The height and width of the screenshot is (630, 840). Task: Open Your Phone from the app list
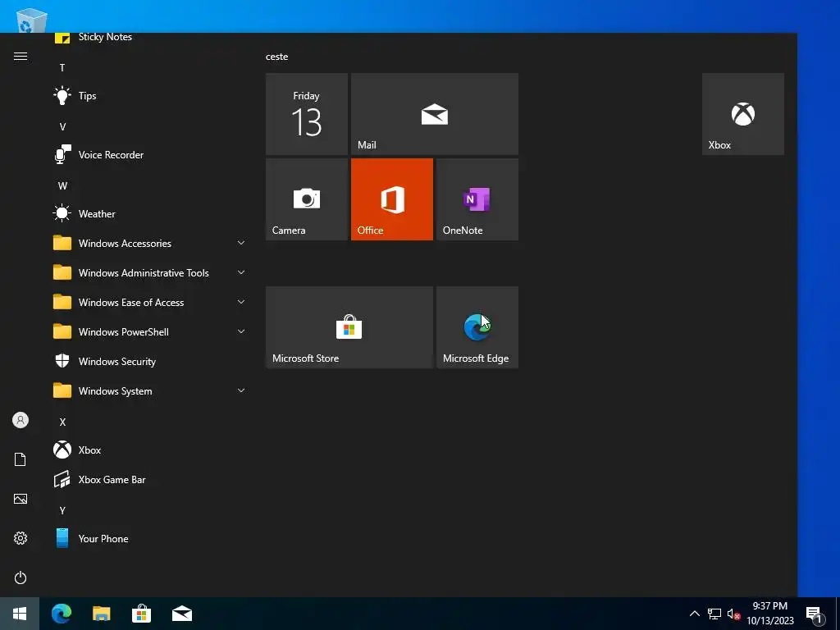(x=150, y=538)
